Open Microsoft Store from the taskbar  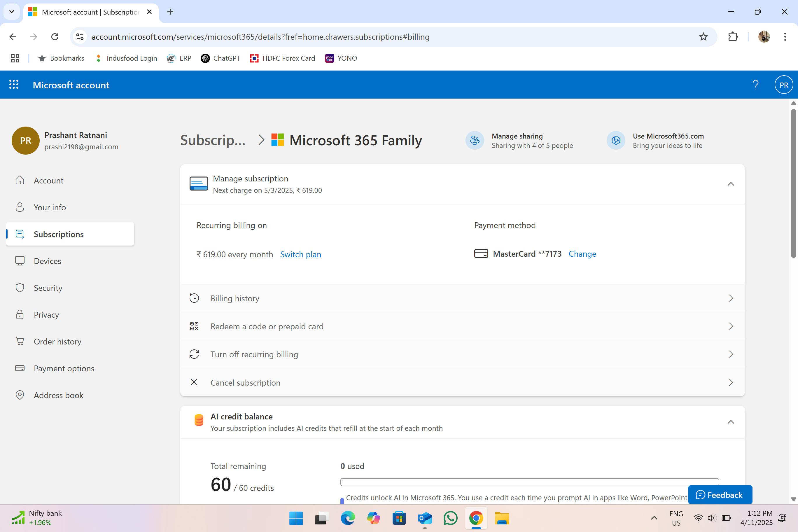[399, 518]
